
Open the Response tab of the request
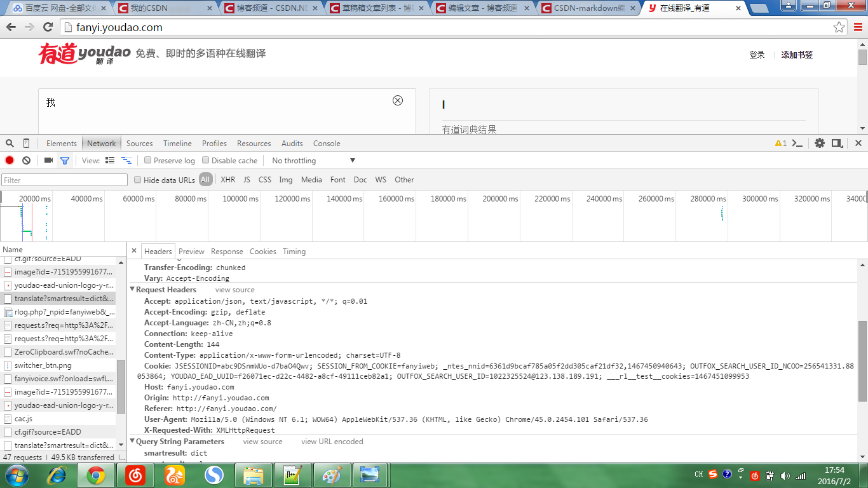coord(227,252)
